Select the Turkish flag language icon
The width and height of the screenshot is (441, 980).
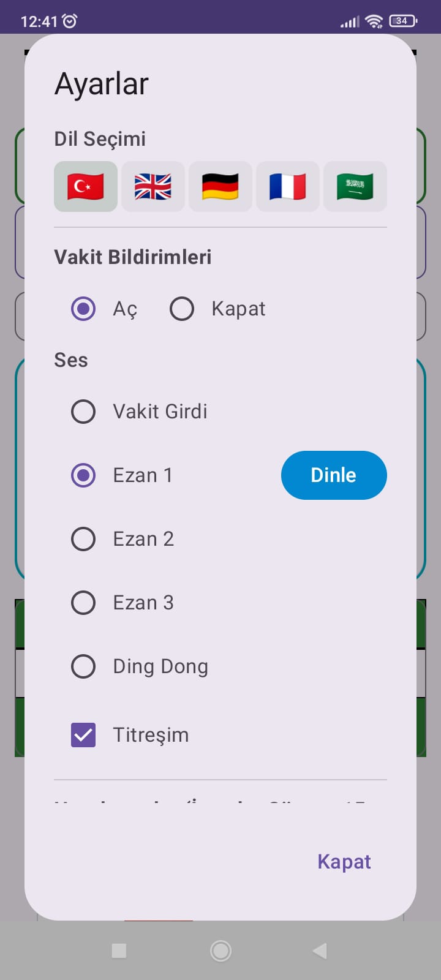click(x=85, y=186)
